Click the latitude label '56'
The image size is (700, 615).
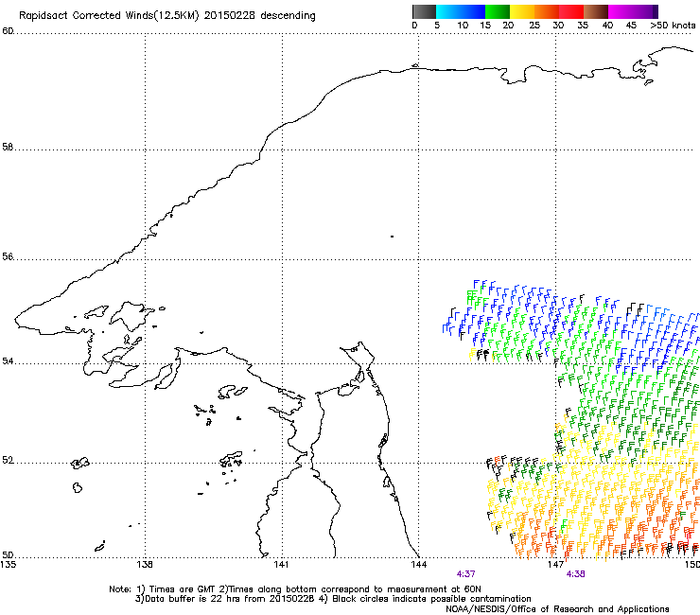pyautogui.click(x=8, y=256)
